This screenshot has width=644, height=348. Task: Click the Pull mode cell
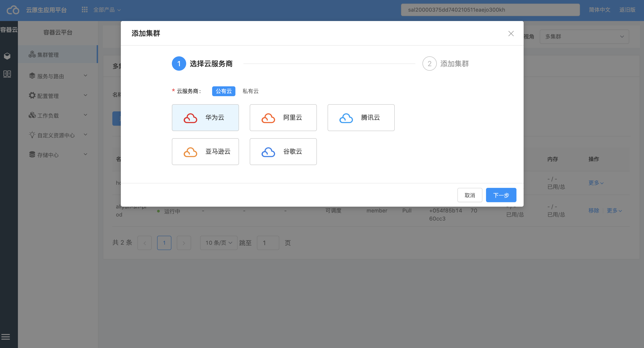coord(407,211)
